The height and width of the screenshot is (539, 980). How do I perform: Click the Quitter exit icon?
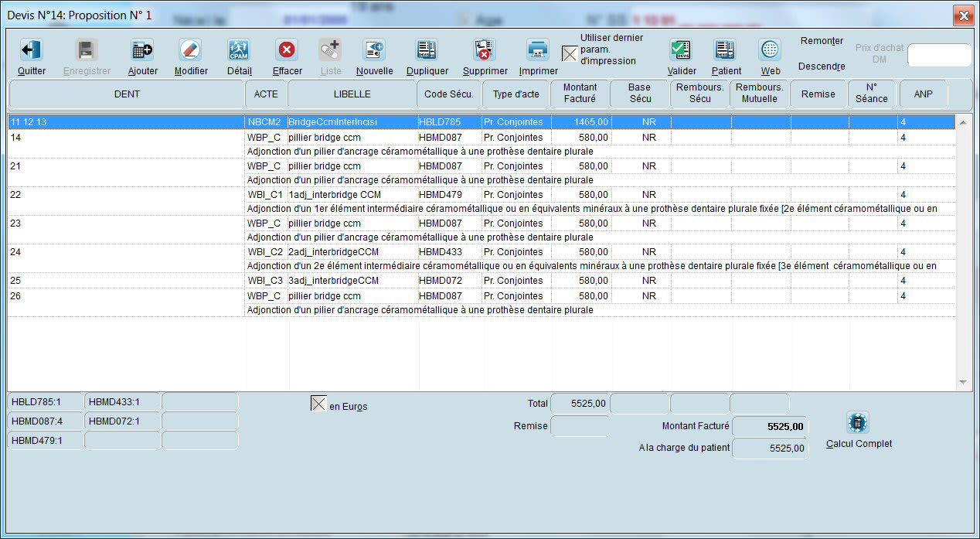click(31, 50)
